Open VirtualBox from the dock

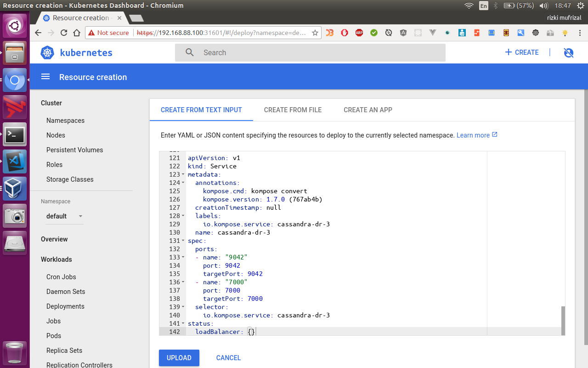[x=15, y=189]
